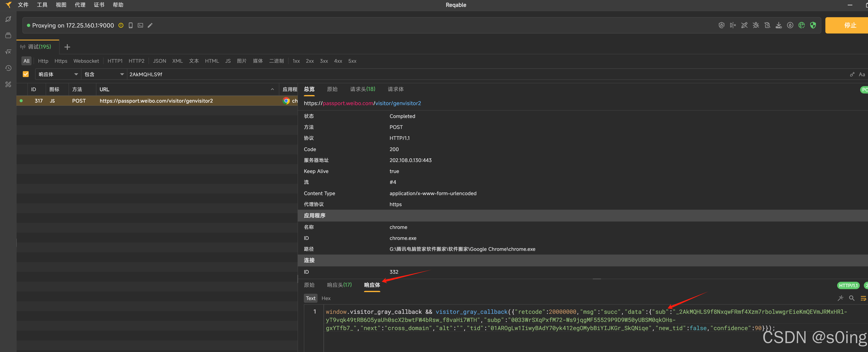This screenshot has height=352, width=868.
Task: Open the 代理 menu
Action: pyautogui.click(x=80, y=5)
